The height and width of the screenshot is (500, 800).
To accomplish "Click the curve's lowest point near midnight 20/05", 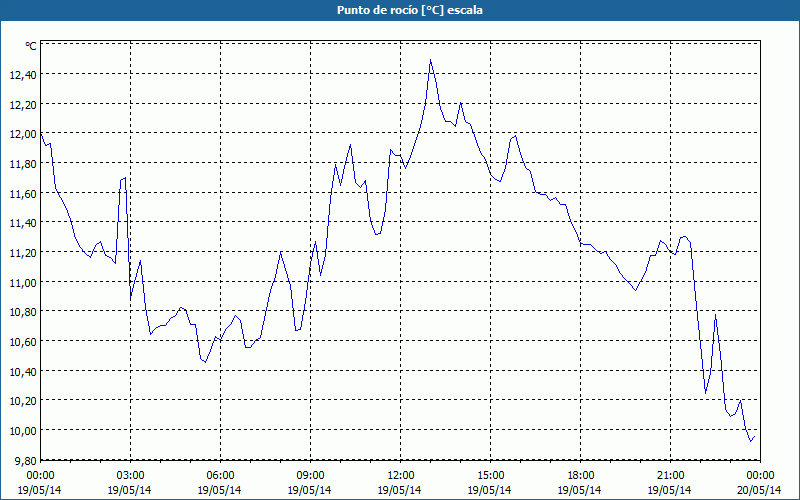I will (751, 441).
